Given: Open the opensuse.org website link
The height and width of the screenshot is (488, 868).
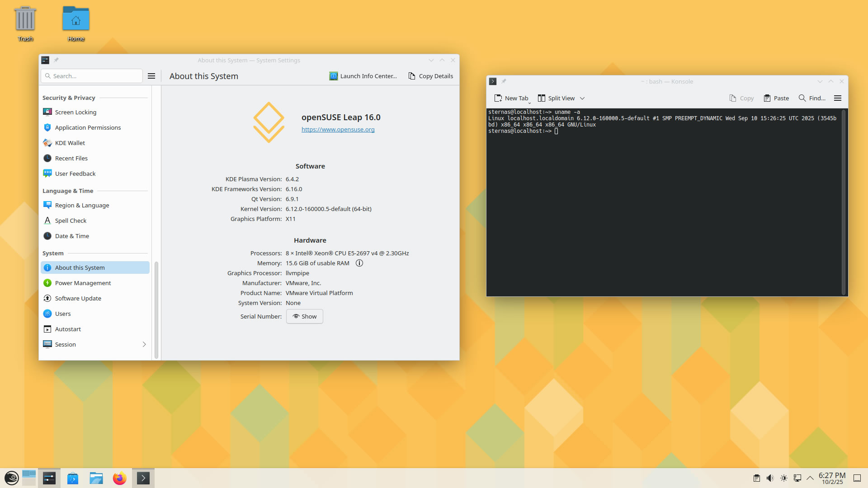Looking at the screenshot, I should pyautogui.click(x=338, y=129).
